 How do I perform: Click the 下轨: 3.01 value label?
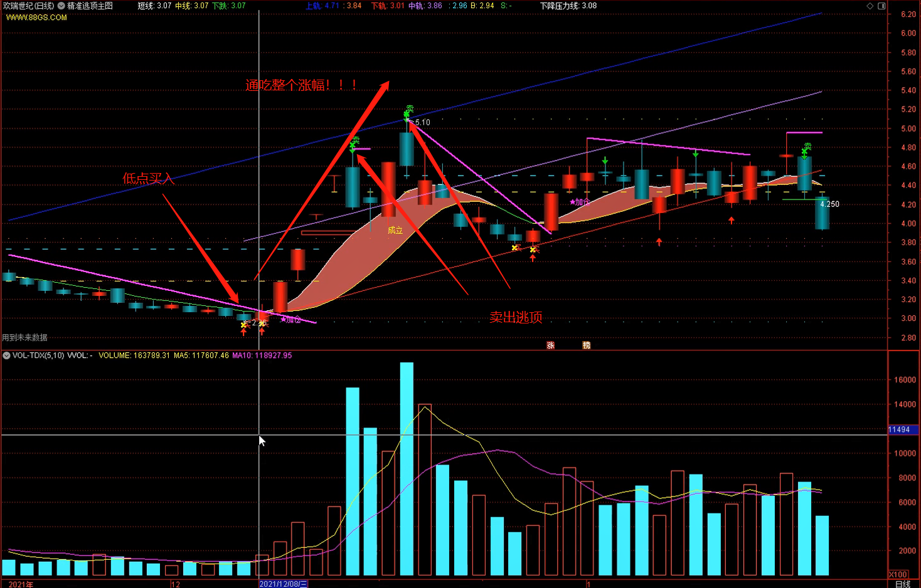pos(388,6)
